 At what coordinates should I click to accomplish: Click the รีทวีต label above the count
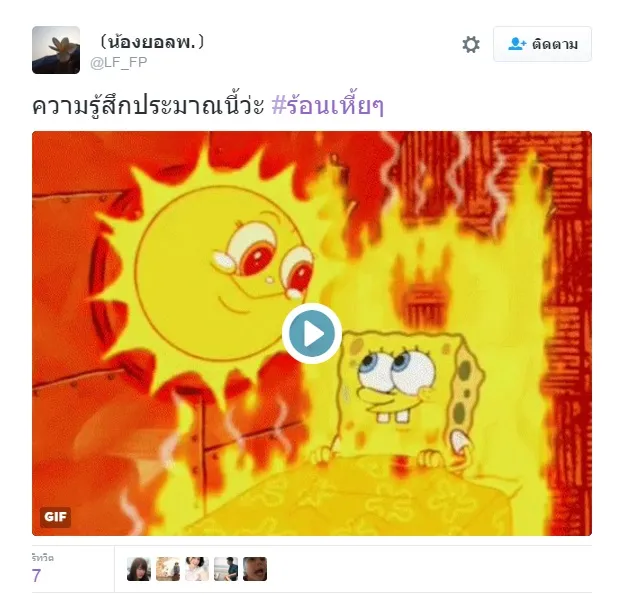(43, 558)
